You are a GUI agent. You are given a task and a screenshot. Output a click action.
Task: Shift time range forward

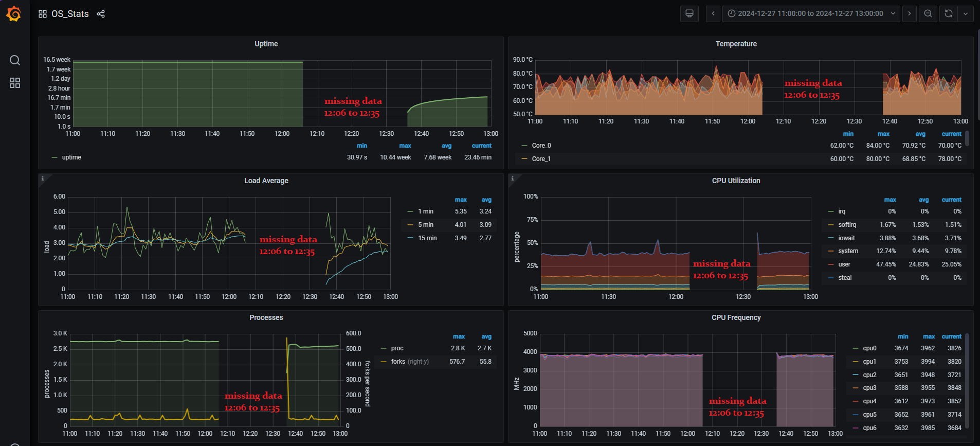coord(910,13)
